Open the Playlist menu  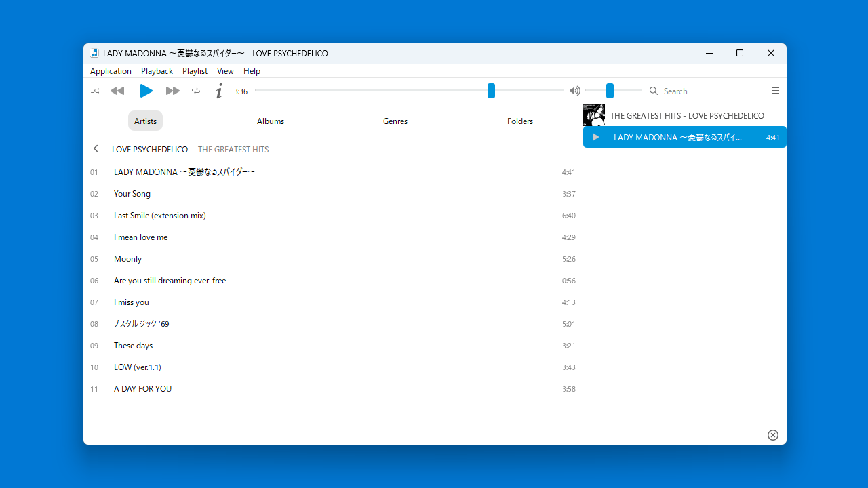click(x=195, y=71)
